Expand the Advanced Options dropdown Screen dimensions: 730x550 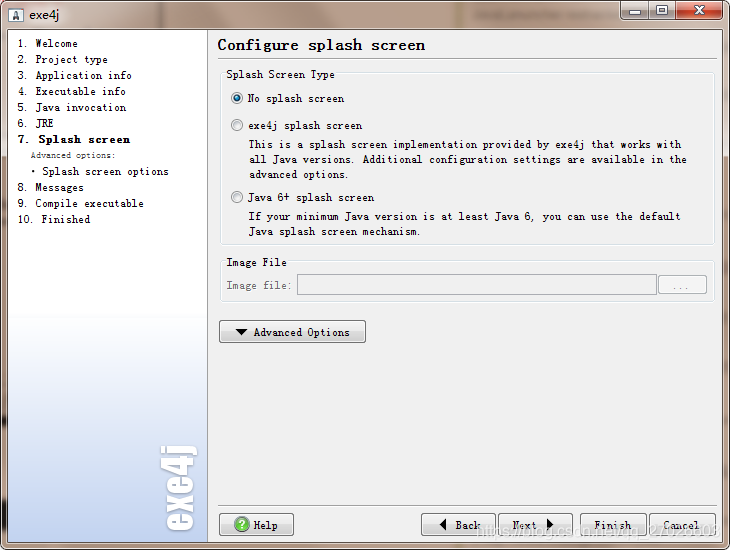[292, 332]
